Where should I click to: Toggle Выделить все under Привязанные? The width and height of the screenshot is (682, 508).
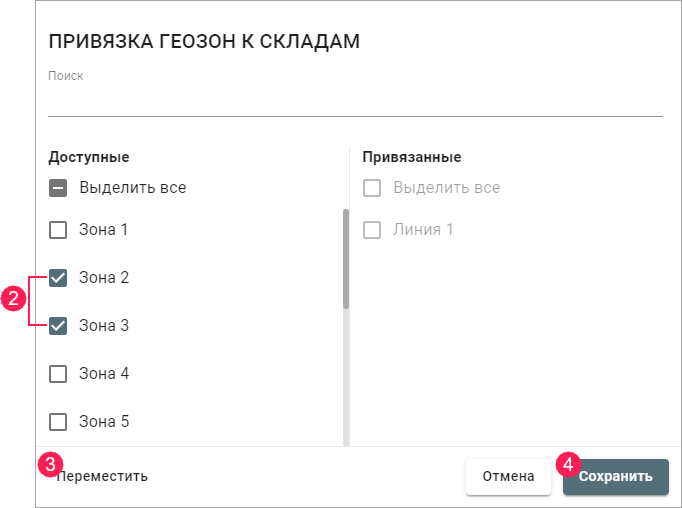point(372,188)
